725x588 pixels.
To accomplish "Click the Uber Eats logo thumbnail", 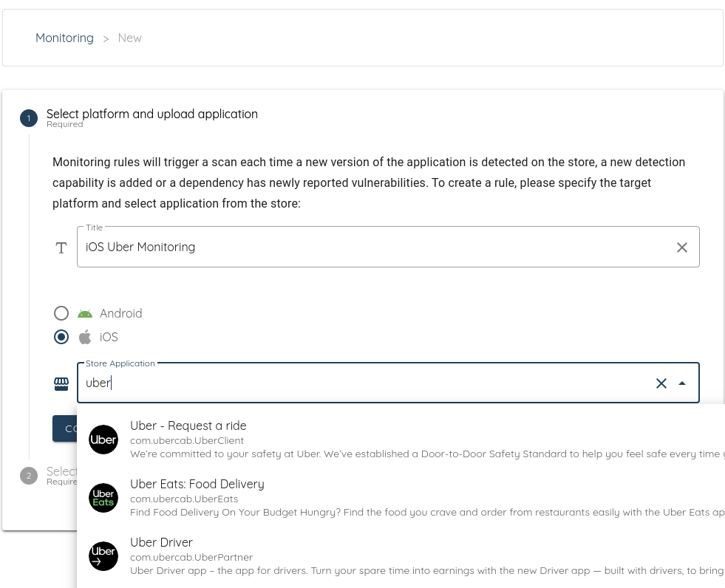I will point(103,497).
